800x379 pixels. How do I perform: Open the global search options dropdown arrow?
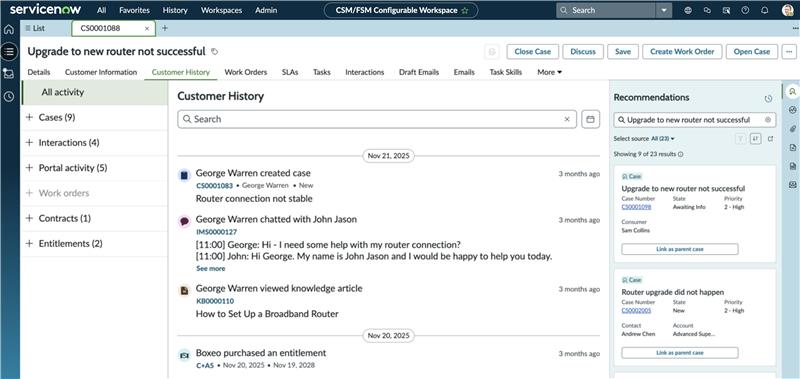tap(663, 10)
